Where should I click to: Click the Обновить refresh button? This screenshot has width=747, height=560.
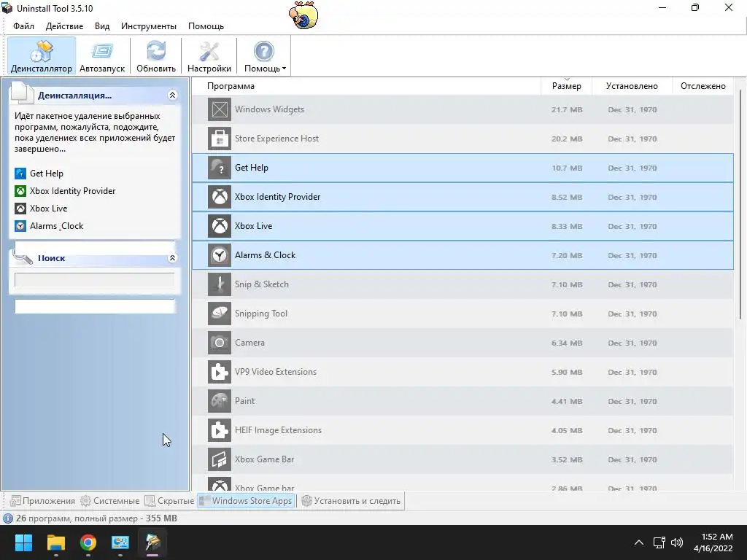click(156, 55)
